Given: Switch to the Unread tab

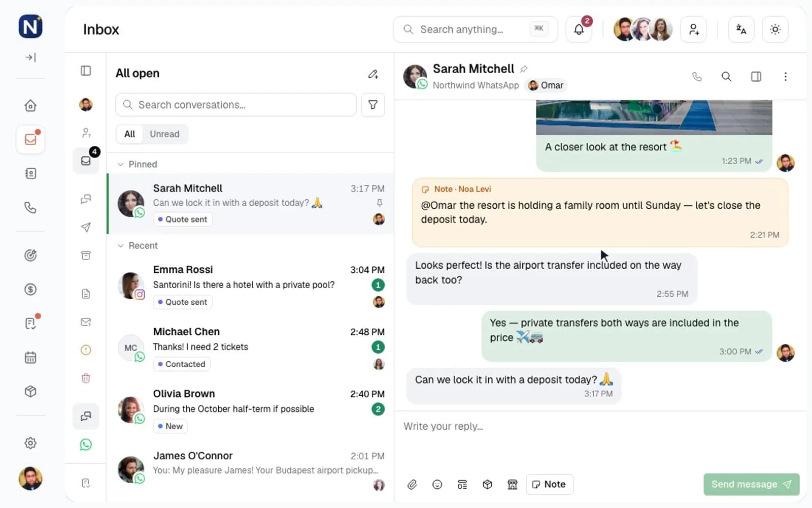Looking at the screenshot, I should 164,134.
